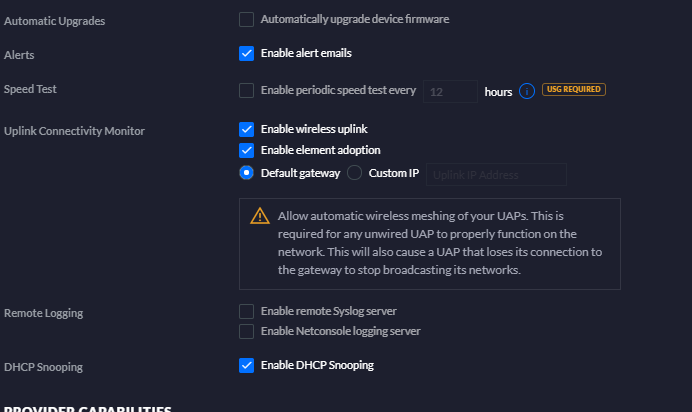
Task: Click the Remote Logging section label
Action: tap(43, 313)
